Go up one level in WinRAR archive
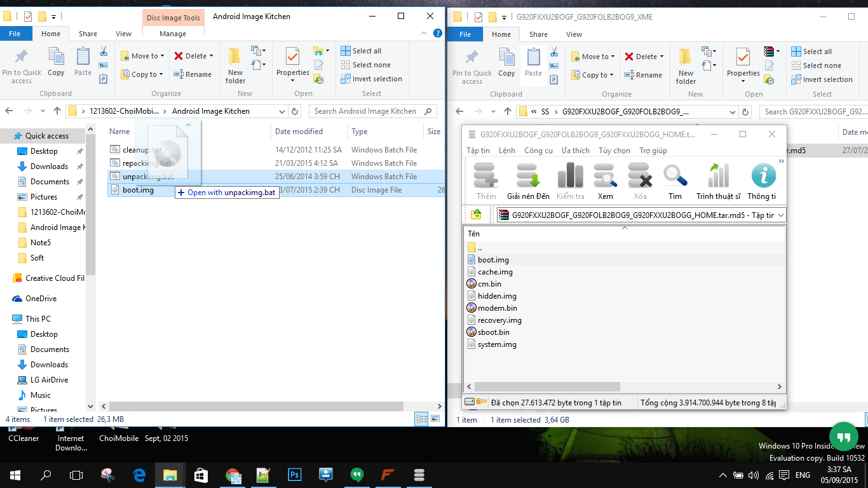 [476, 215]
